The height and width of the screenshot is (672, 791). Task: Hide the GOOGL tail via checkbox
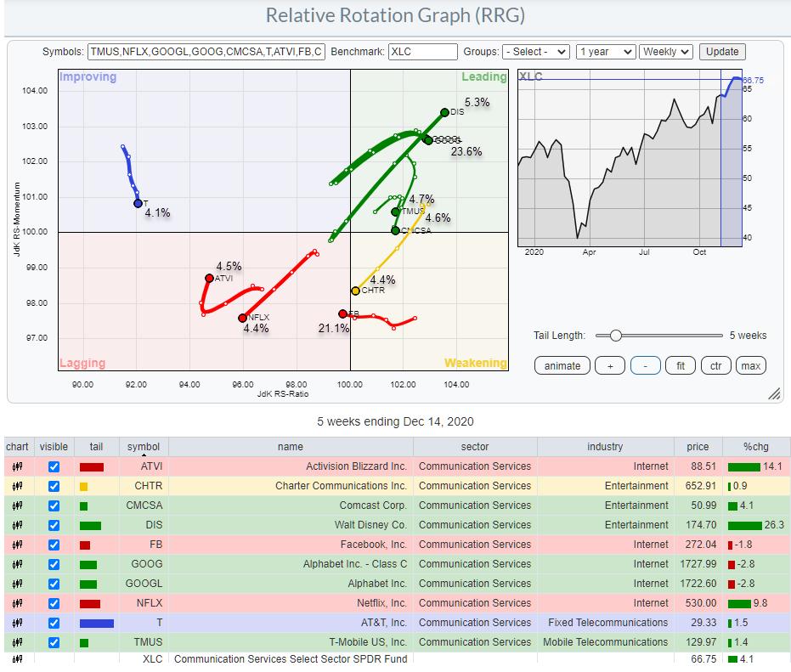54,584
